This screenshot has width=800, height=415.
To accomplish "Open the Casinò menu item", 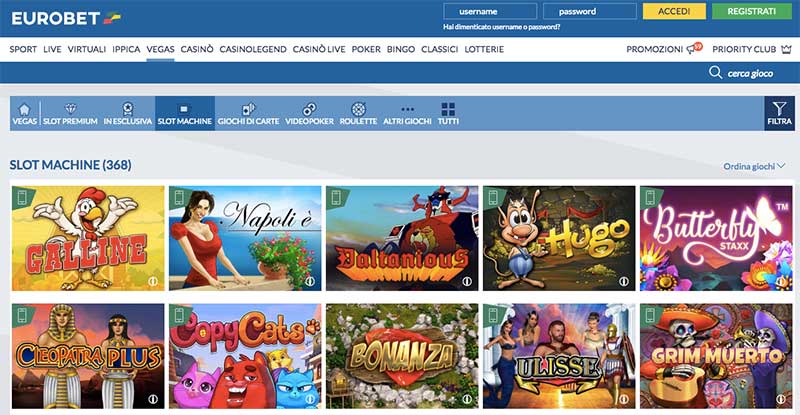I will (x=197, y=49).
